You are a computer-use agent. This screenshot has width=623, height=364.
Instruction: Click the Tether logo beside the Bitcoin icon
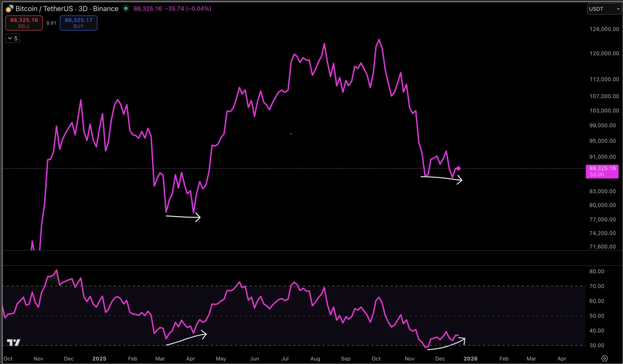coord(12,7)
